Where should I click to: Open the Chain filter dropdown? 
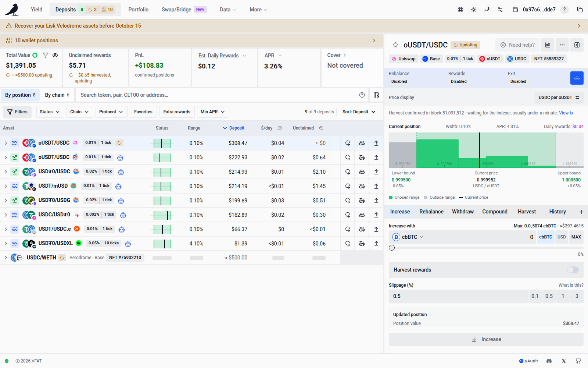point(79,112)
